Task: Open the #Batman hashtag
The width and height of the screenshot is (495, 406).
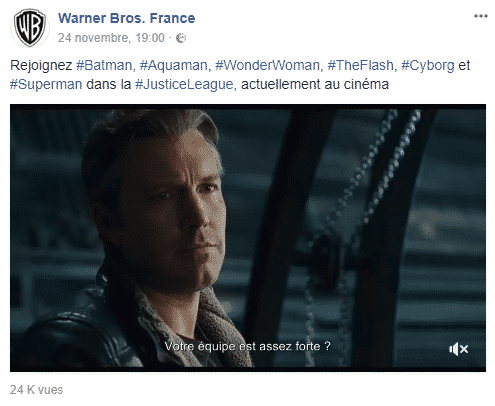Action: pos(104,65)
